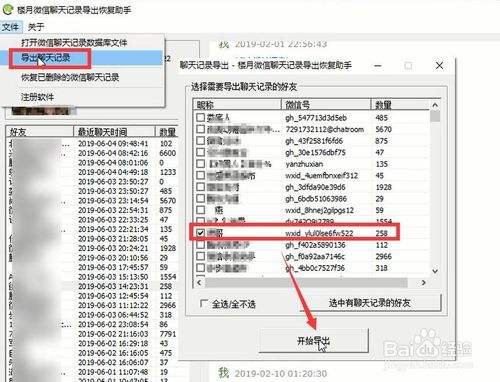Sort by 微信号 column header in dialog
Screen dimensions: 500x382
tap(326, 105)
